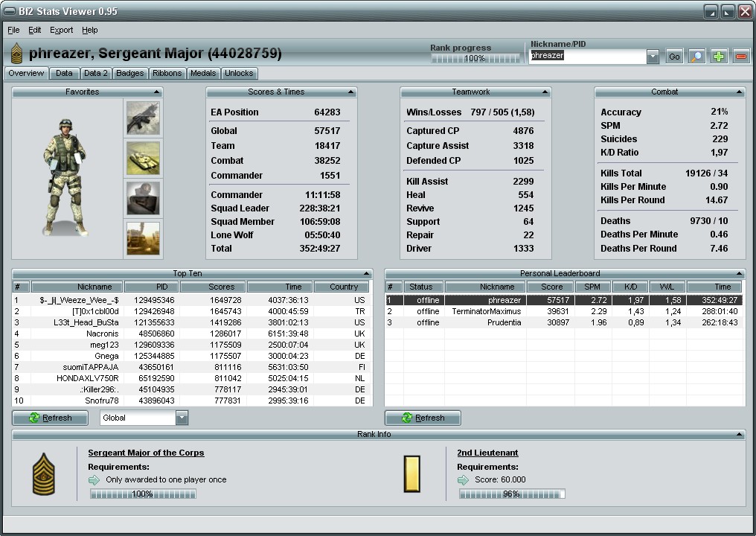Open the Export menu

61,30
